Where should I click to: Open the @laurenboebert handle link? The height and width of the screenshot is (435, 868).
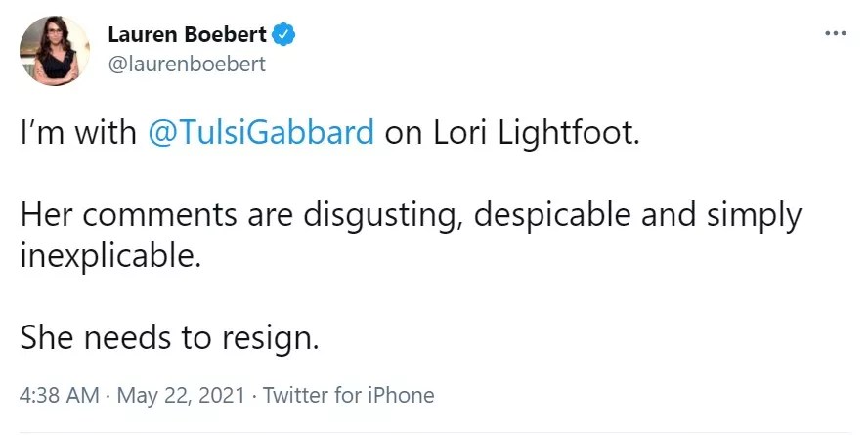186,64
